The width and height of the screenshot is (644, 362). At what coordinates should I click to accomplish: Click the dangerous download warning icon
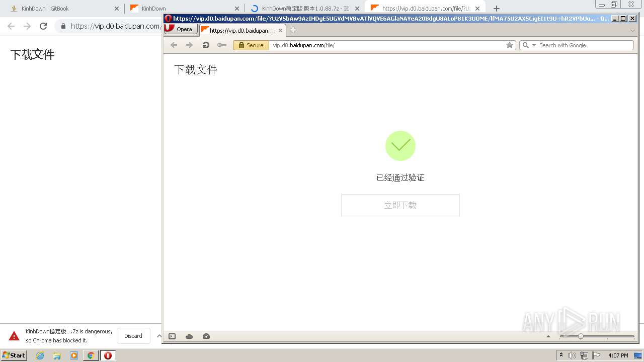coord(14,336)
